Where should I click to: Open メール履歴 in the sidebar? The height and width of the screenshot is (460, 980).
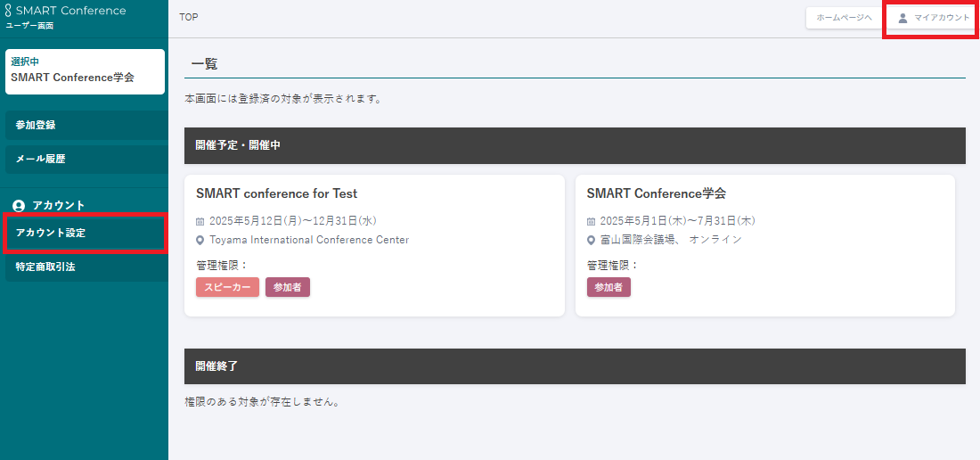[x=84, y=160]
